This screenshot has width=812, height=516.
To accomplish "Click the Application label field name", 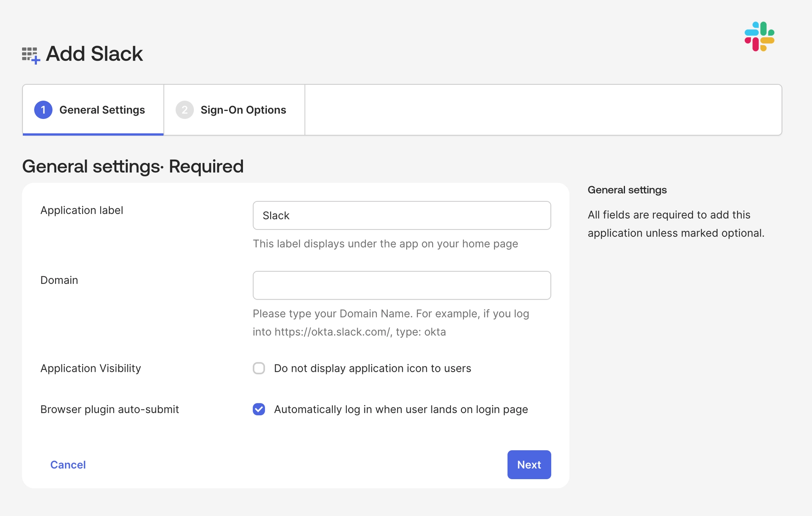I will [x=82, y=210].
